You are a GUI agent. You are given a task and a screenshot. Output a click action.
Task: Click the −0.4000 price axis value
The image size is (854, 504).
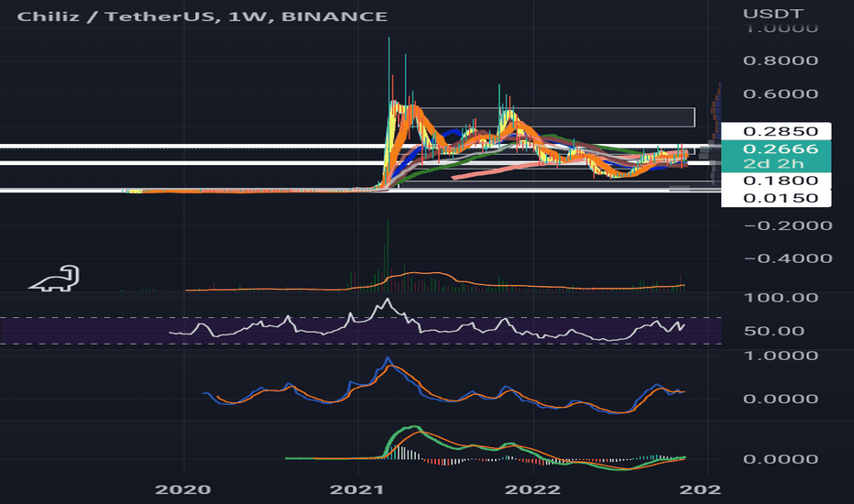pyautogui.click(x=787, y=258)
